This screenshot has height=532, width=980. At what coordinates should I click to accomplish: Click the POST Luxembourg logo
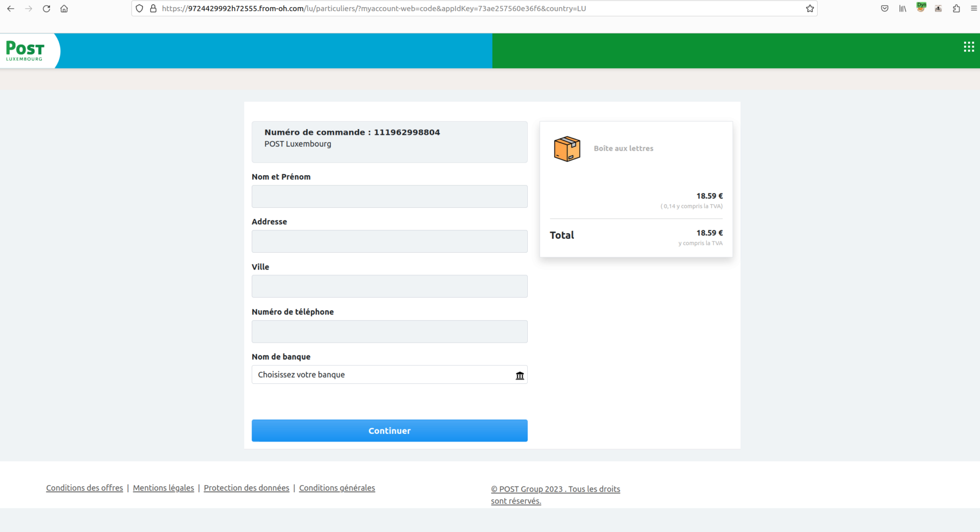point(25,51)
